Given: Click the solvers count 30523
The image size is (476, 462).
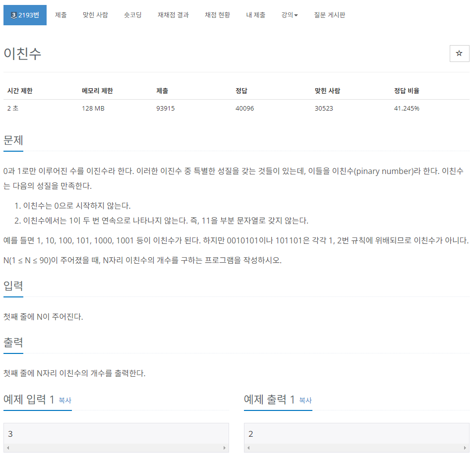Looking at the screenshot, I should 324,109.
